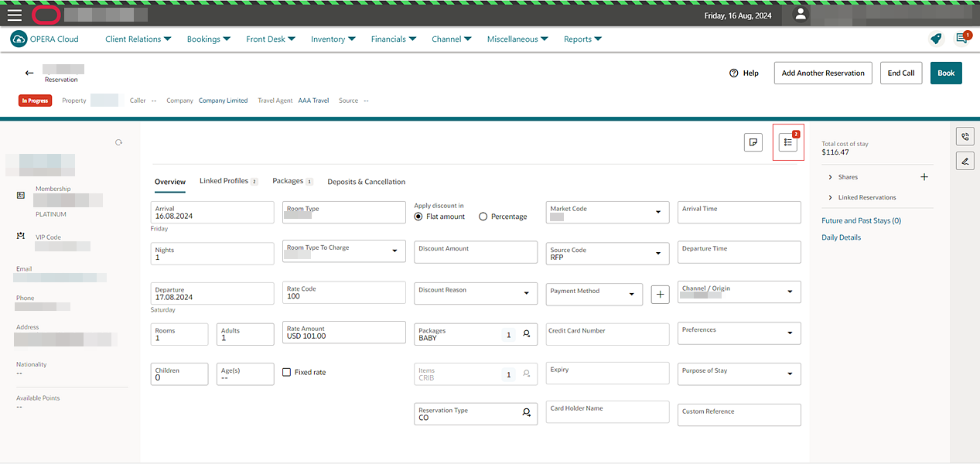This screenshot has height=464, width=980.
Task: Click the rocket quick launch icon
Action: coord(936,39)
